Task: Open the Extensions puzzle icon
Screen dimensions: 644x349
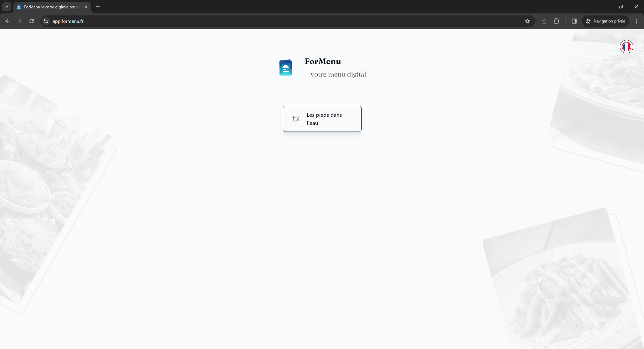Action: tap(556, 21)
